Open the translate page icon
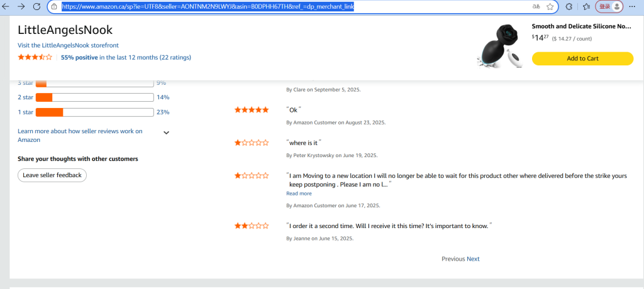 536,6
